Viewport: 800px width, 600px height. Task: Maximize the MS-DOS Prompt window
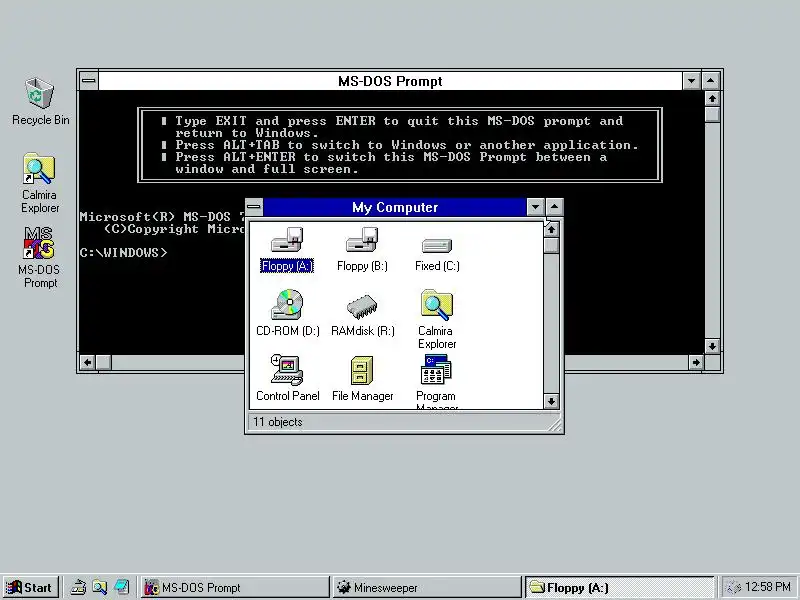(711, 81)
